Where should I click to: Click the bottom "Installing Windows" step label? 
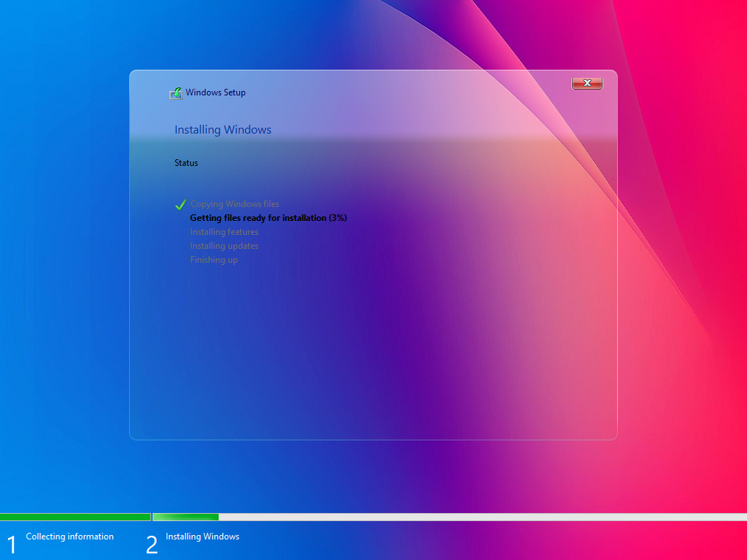click(x=203, y=537)
